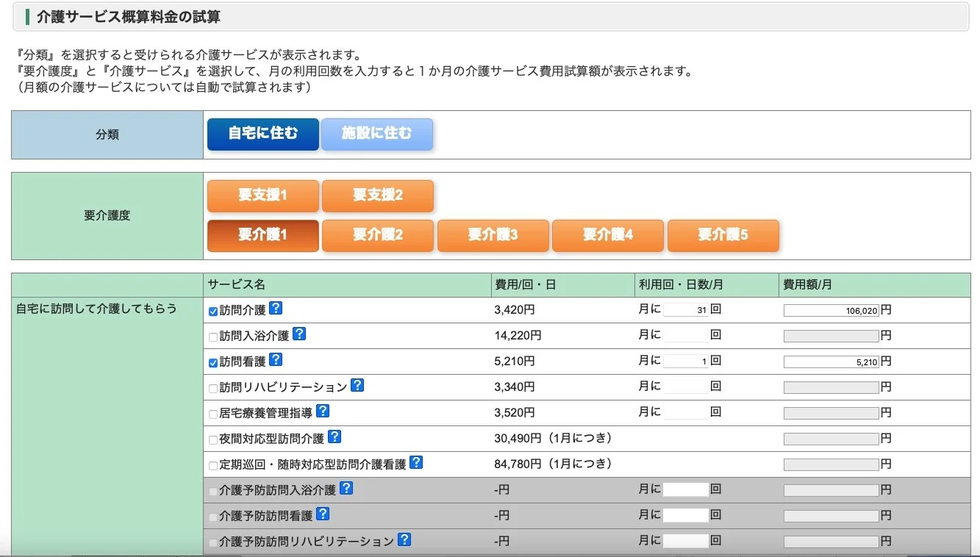Uncheck the 訪問介護 checkbox
This screenshot has height=557, width=980.
coord(213,312)
